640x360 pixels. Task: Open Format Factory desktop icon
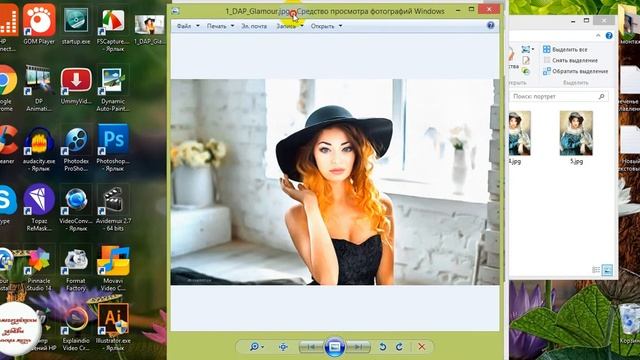[x=76, y=268]
